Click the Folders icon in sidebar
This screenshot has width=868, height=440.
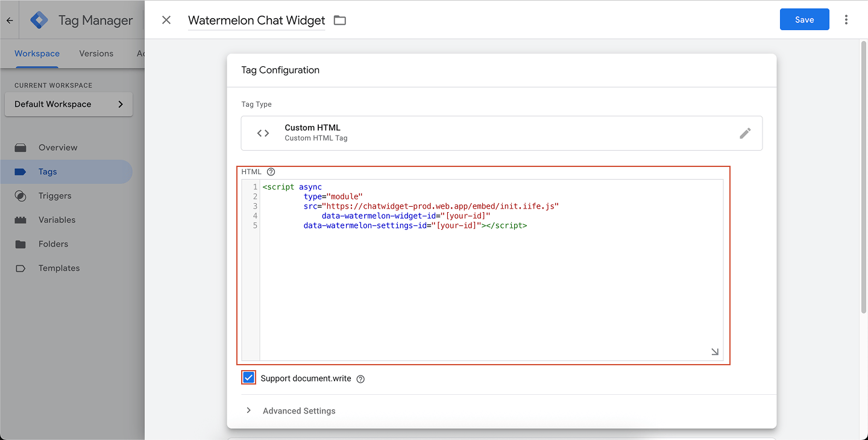coord(20,244)
